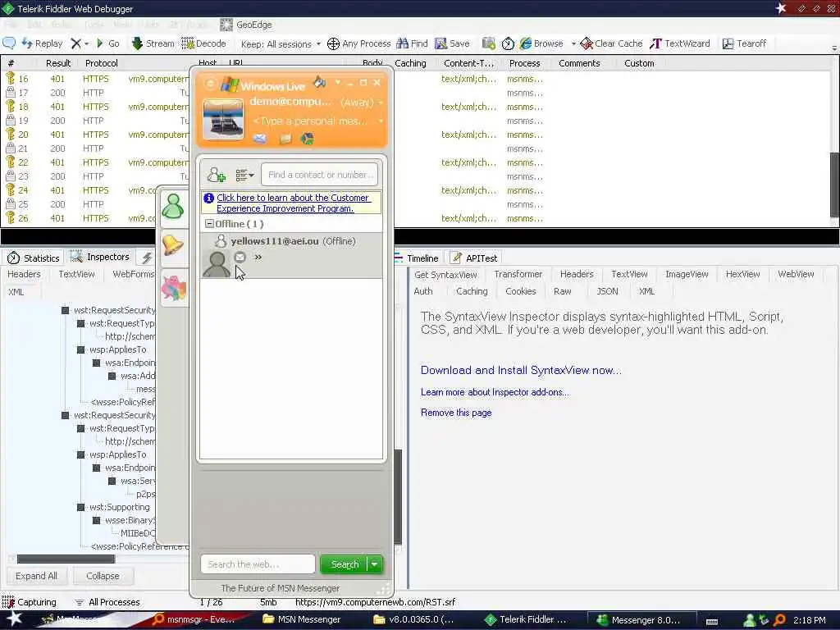Click the Messenger display picture thumbnail
Viewport: 840px width, 630px height.
coord(223,119)
